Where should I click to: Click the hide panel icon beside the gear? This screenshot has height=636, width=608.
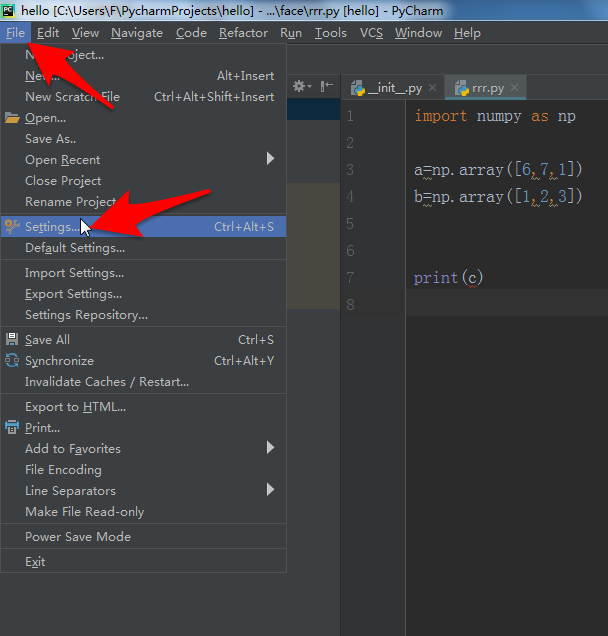tap(327, 86)
